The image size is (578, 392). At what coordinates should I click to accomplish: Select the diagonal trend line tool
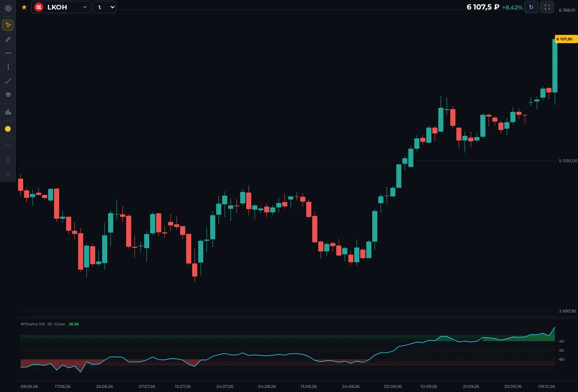pyautogui.click(x=8, y=81)
